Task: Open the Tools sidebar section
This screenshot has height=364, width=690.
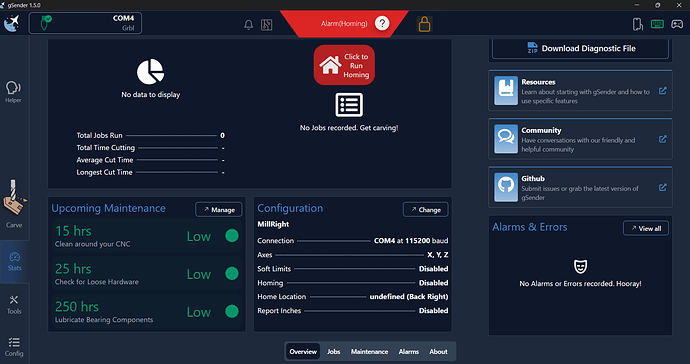Action: (x=14, y=305)
